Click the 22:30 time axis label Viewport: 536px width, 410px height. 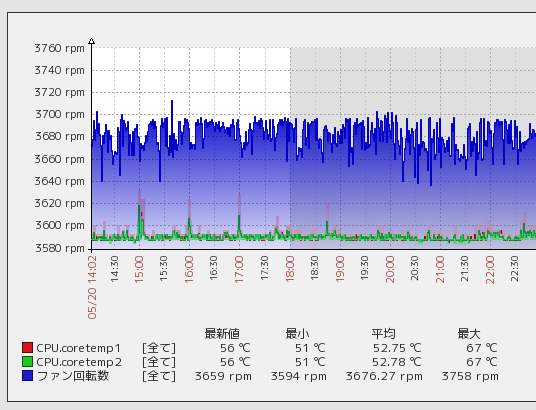(x=515, y=269)
